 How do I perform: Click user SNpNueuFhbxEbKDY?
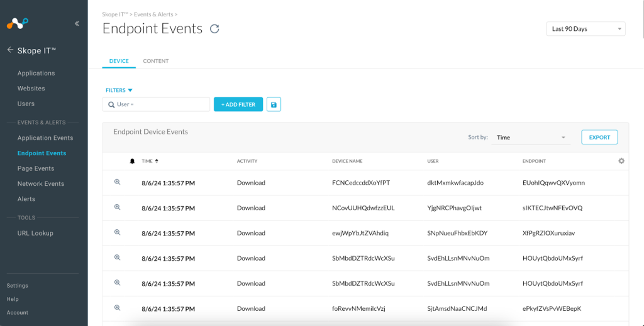coord(457,233)
